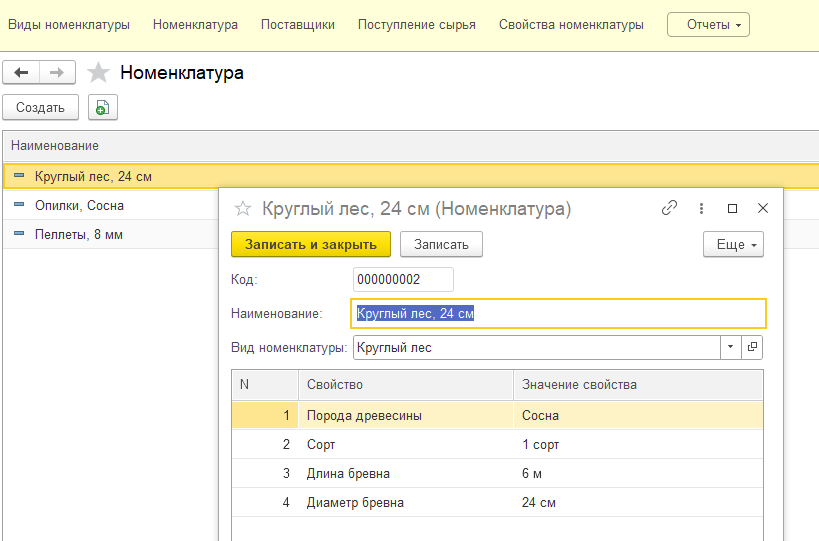Click the Создать button
The width and height of the screenshot is (819, 541).
(x=40, y=108)
